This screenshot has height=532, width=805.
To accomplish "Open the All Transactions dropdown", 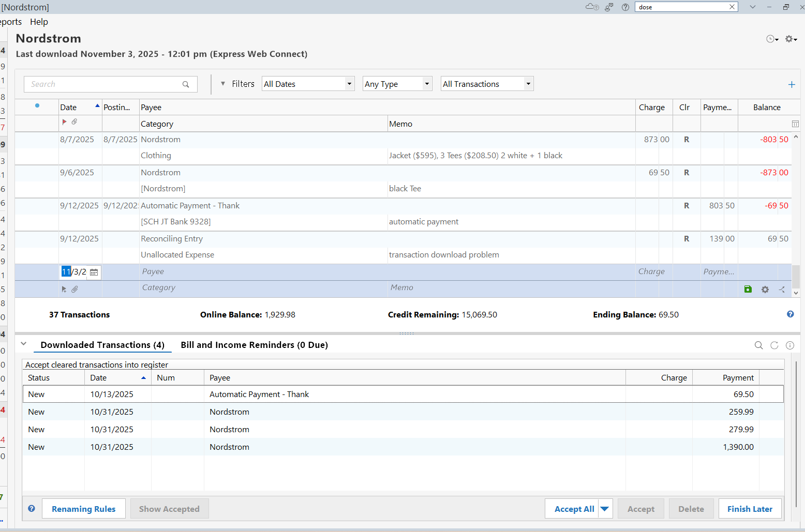I will coord(486,84).
